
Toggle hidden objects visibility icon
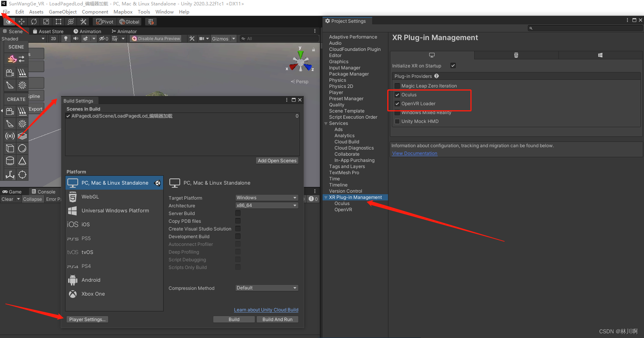pyautogui.click(x=104, y=39)
